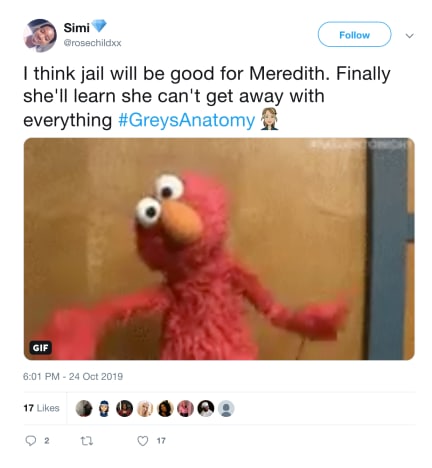View the 17 Likes list
The height and width of the screenshot is (468, 432).
(41, 408)
